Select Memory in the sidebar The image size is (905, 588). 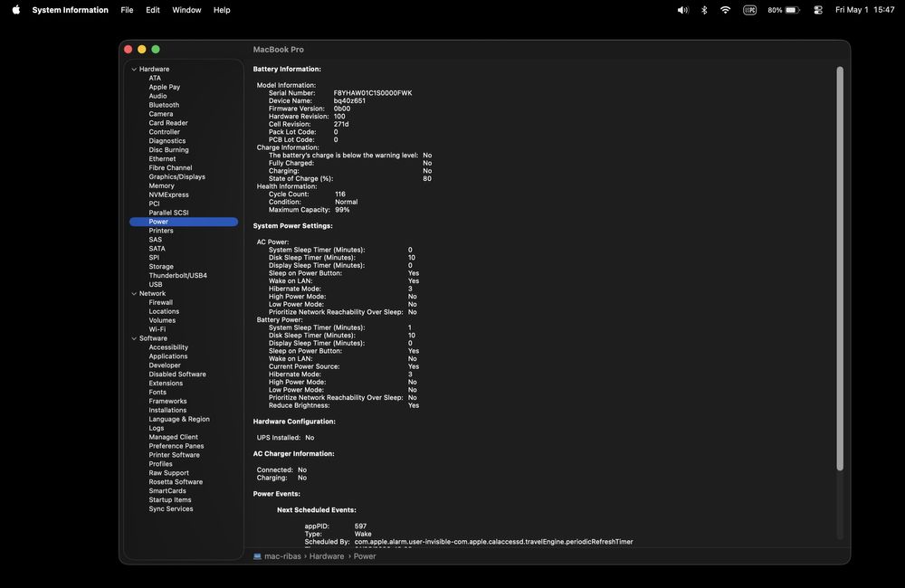162,185
